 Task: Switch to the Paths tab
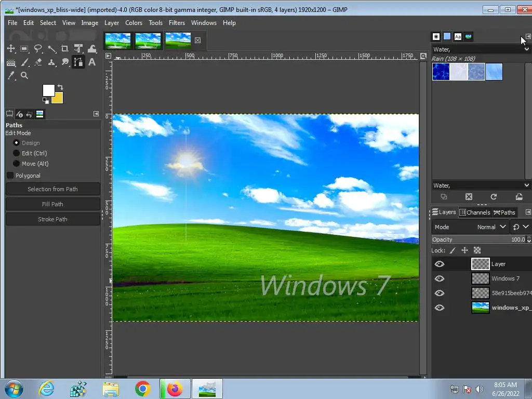click(504, 212)
